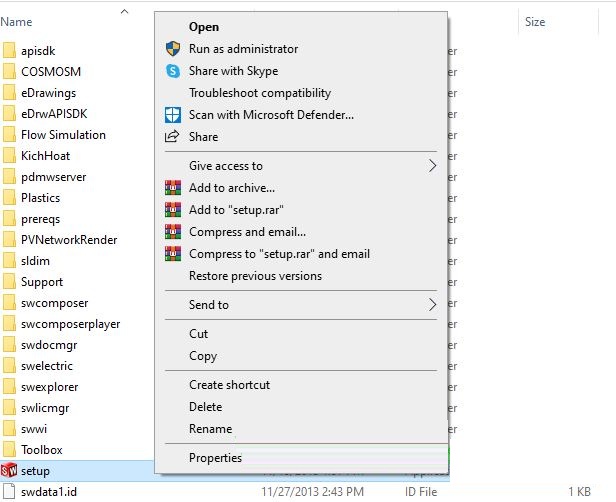The width and height of the screenshot is (616, 502).
Task: Click the eDrwAPISDK folder icon
Action: point(9,114)
